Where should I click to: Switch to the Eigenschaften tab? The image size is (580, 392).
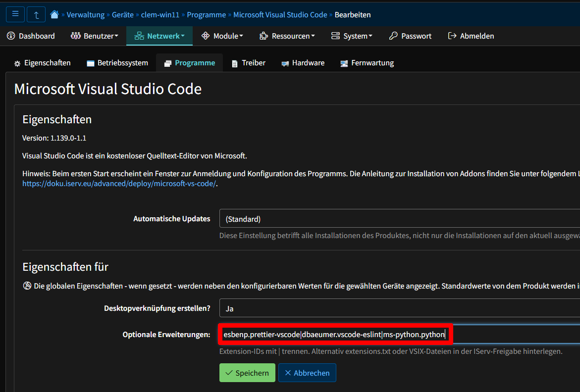(x=42, y=63)
